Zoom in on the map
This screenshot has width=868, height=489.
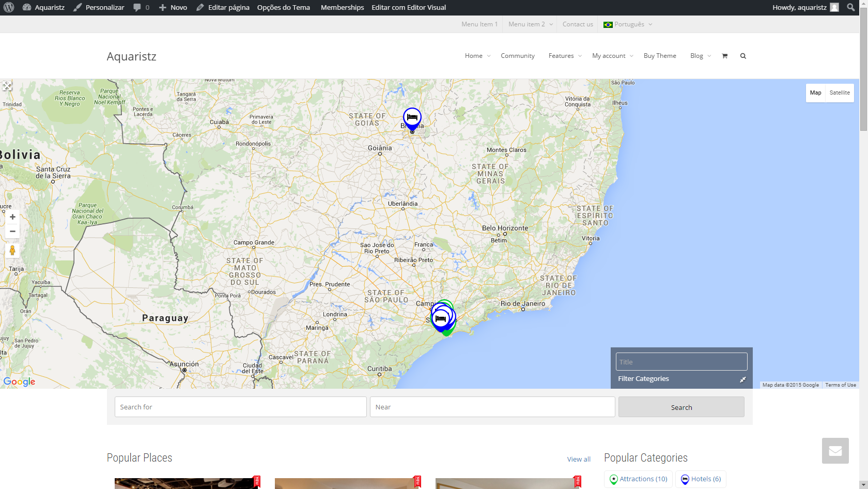[12, 217]
